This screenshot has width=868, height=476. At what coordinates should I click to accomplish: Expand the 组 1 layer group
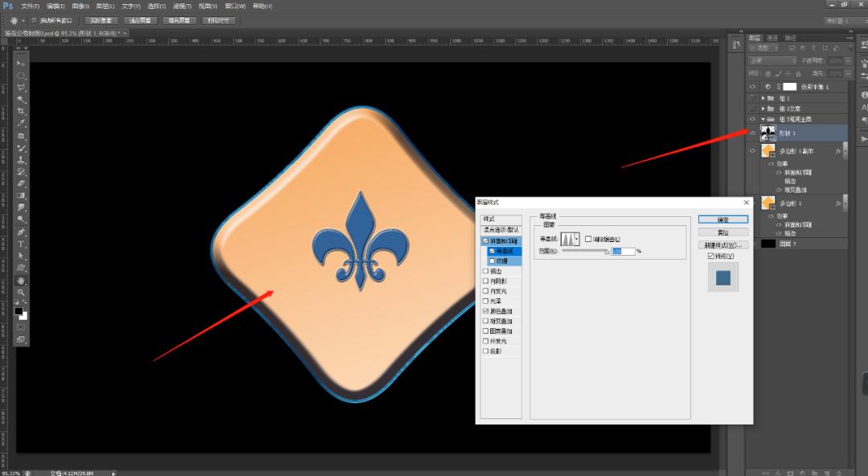point(763,98)
